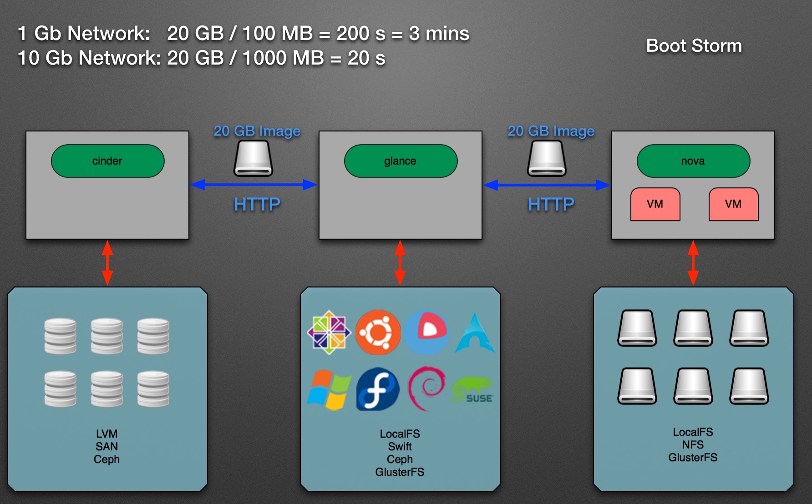Select the right pink VM box

pos(733,204)
